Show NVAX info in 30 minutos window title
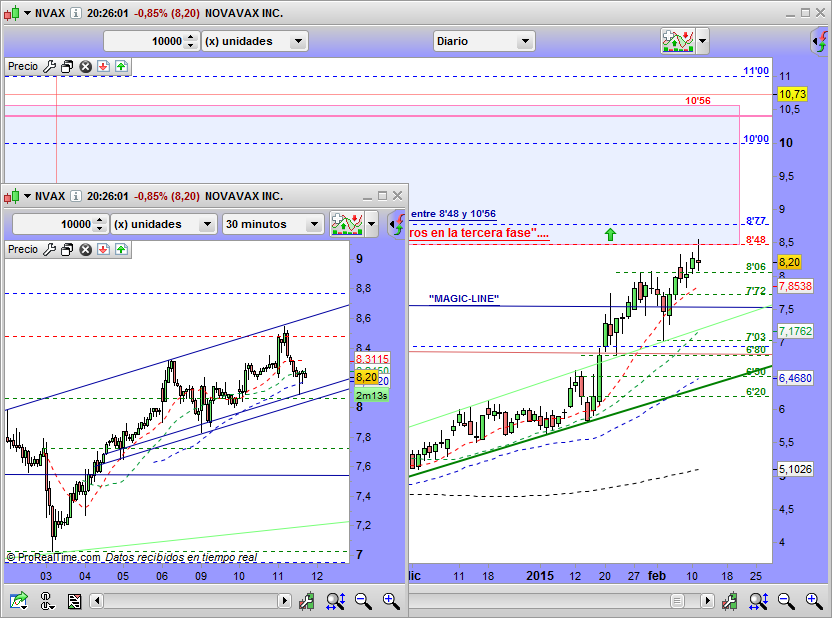 coord(76,196)
